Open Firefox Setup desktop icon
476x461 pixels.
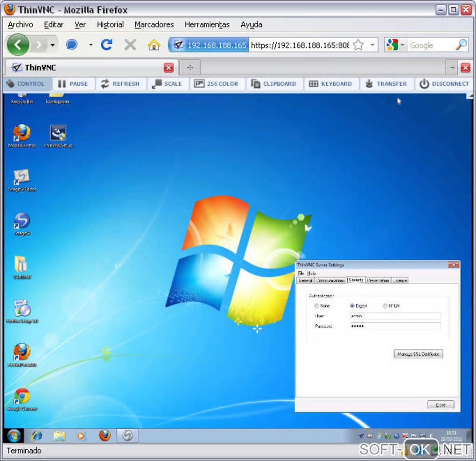pyautogui.click(x=22, y=312)
